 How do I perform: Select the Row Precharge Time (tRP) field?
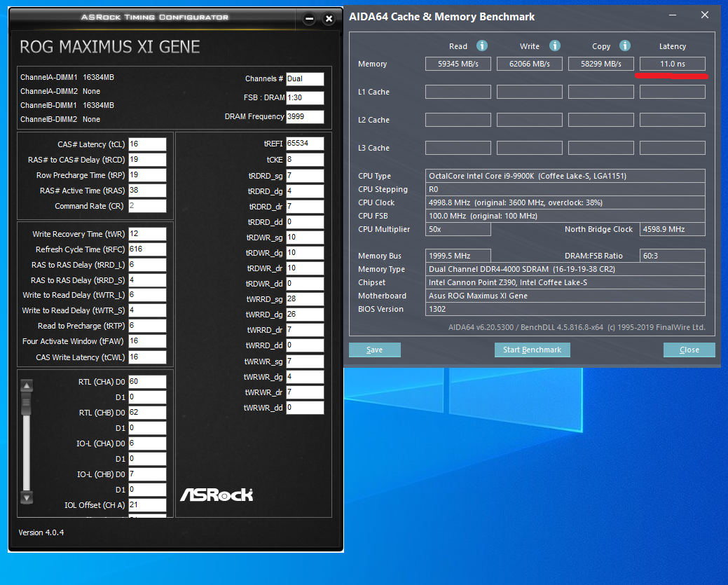tap(147, 175)
